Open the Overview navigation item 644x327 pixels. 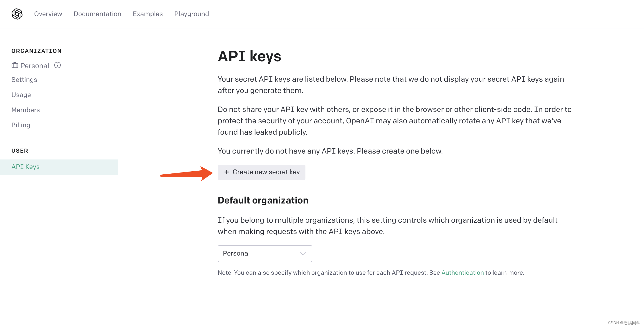click(48, 14)
